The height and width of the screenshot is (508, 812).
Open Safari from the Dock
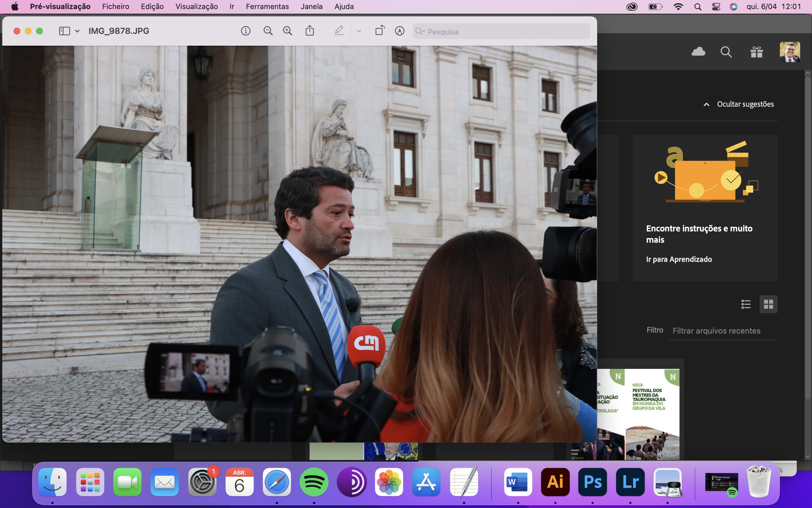coord(277,482)
